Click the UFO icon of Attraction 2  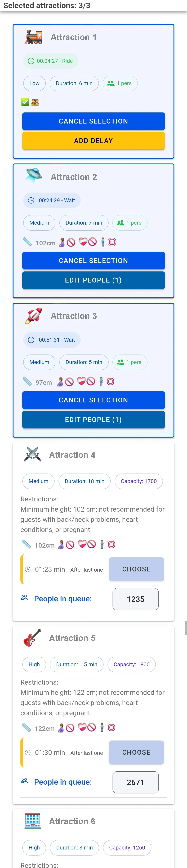[33, 176]
